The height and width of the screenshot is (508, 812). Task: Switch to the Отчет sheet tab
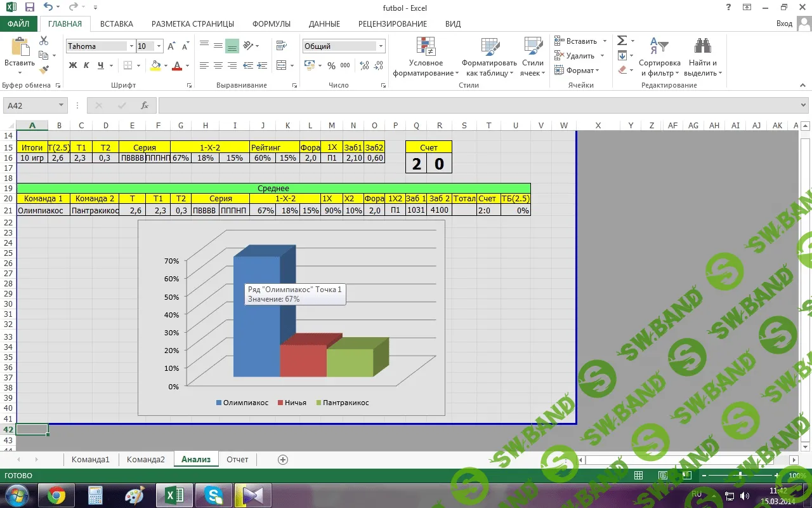(237, 459)
